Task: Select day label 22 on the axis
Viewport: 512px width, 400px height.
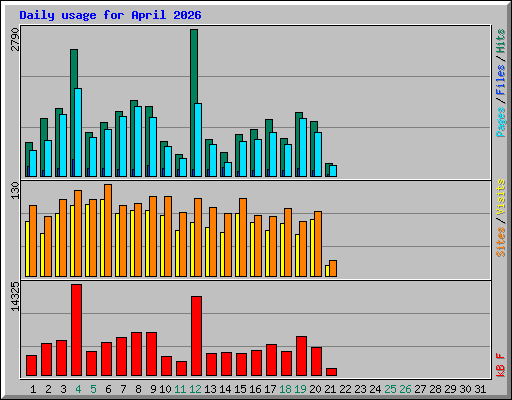Action: 345,389
